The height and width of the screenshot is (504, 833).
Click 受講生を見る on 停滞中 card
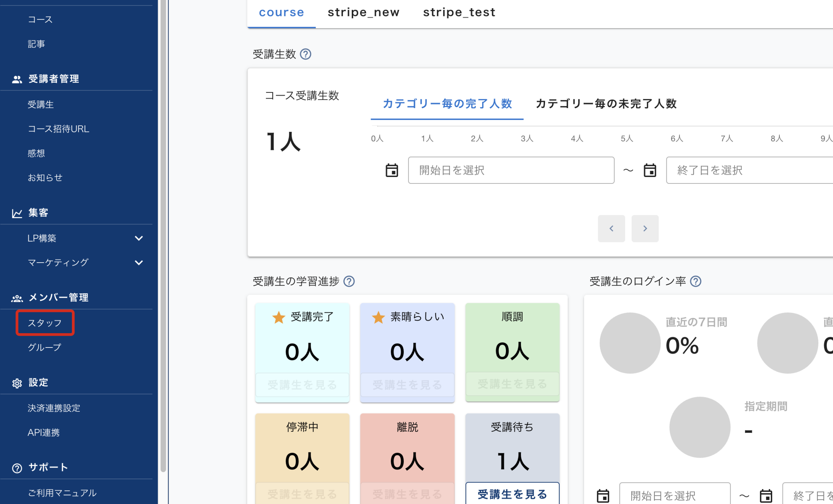click(x=302, y=494)
